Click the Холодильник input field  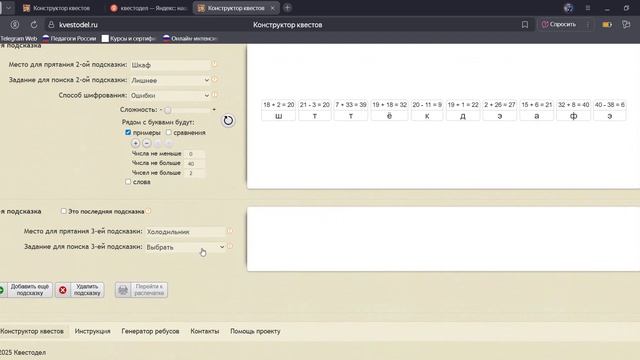185,231
